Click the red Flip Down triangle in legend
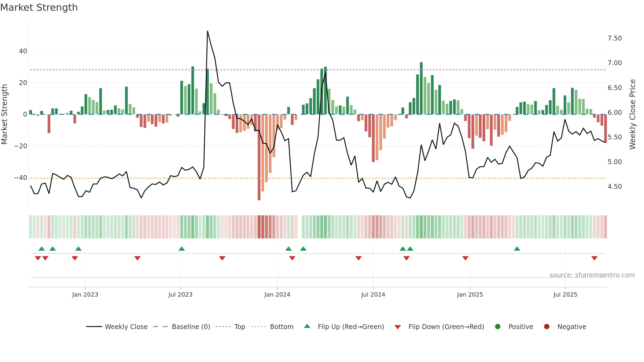Image resolution: width=644 pixels, height=362 pixels. (x=398, y=327)
